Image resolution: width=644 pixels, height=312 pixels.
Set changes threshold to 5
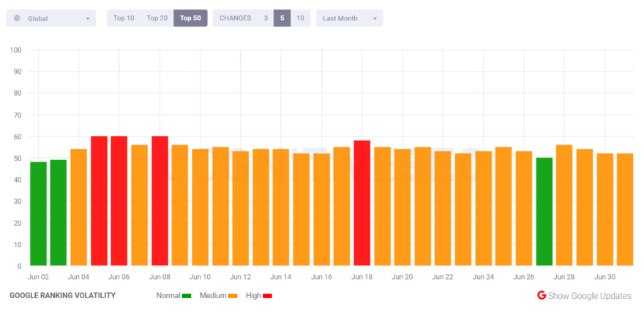tap(282, 18)
